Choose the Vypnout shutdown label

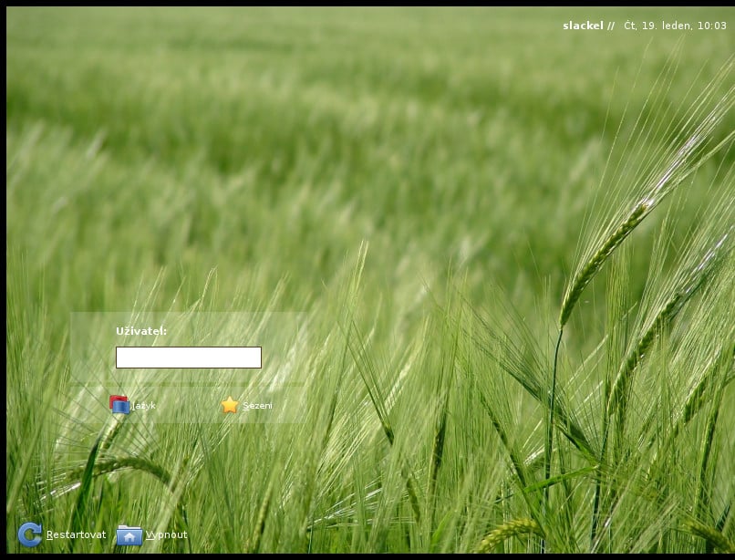click(166, 534)
